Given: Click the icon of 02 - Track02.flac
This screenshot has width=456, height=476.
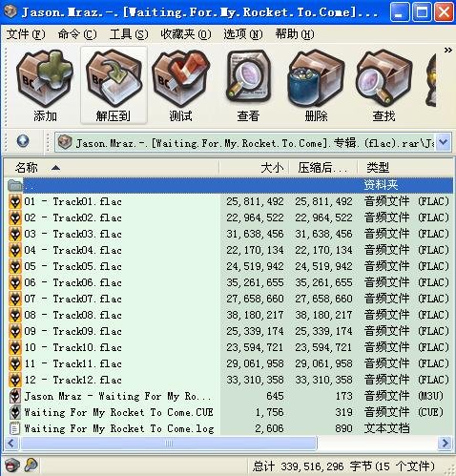Looking at the screenshot, I should point(15,217).
